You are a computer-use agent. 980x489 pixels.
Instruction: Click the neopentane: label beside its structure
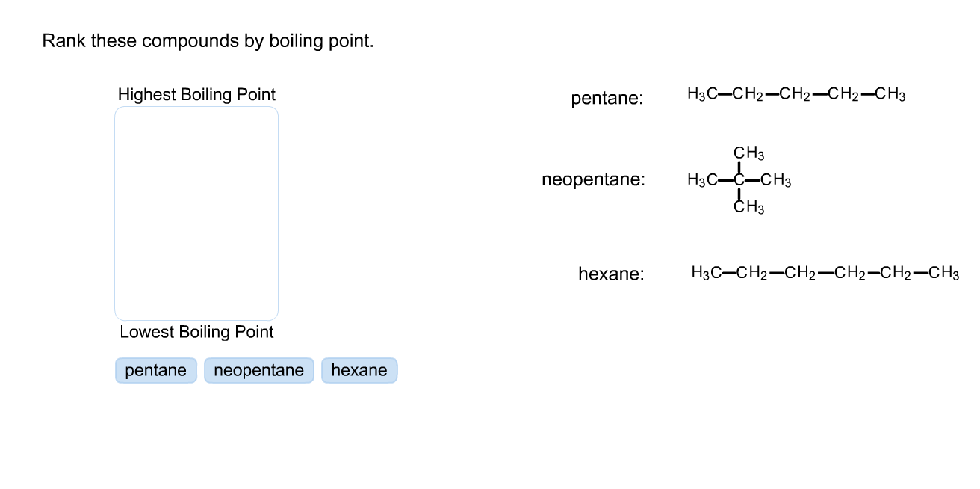[593, 179]
